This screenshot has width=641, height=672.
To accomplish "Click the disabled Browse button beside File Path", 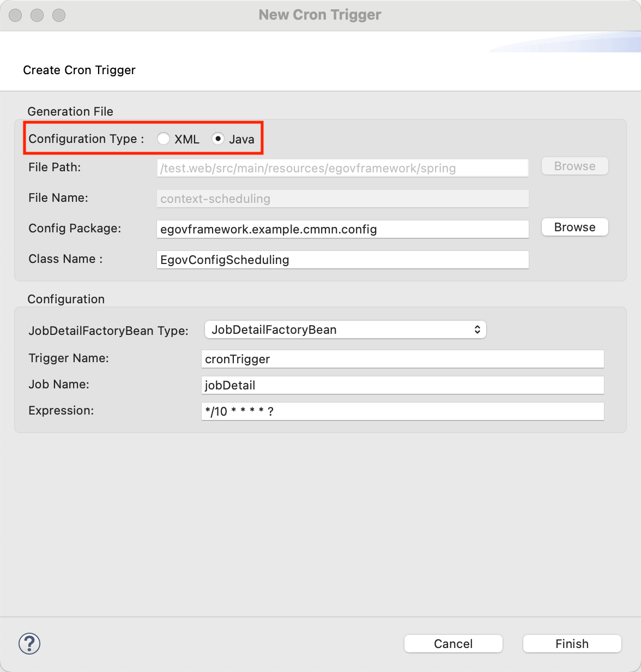I will (x=575, y=166).
